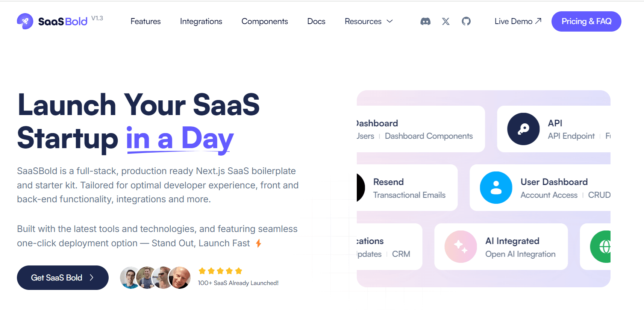644x326 pixels.
Task: Click the third avatar with sunglasses
Action: [x=162, y=278]
